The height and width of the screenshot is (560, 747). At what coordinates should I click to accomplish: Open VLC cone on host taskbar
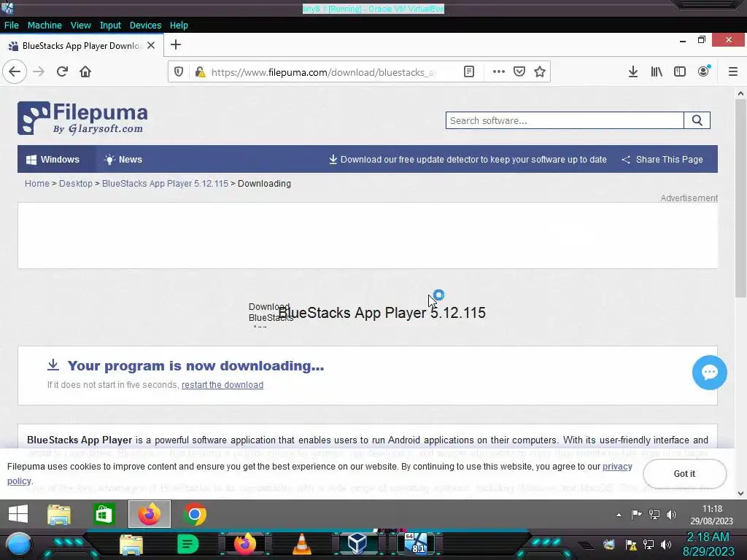301,544
